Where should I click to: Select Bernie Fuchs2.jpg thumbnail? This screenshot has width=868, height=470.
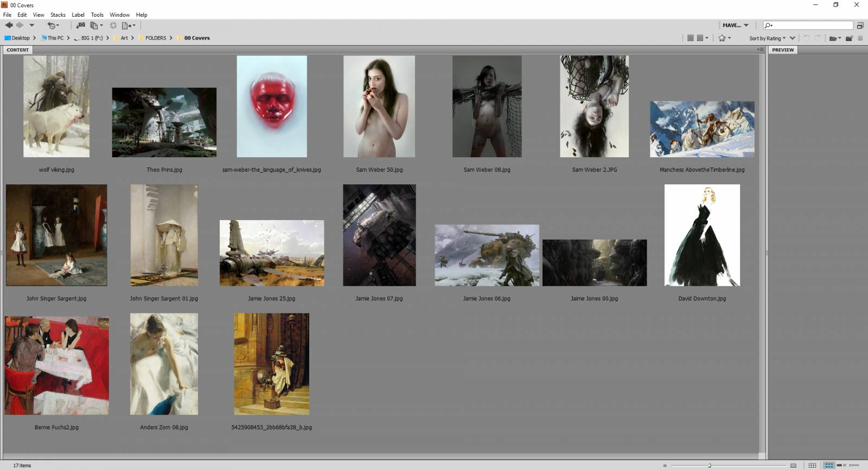56,366
